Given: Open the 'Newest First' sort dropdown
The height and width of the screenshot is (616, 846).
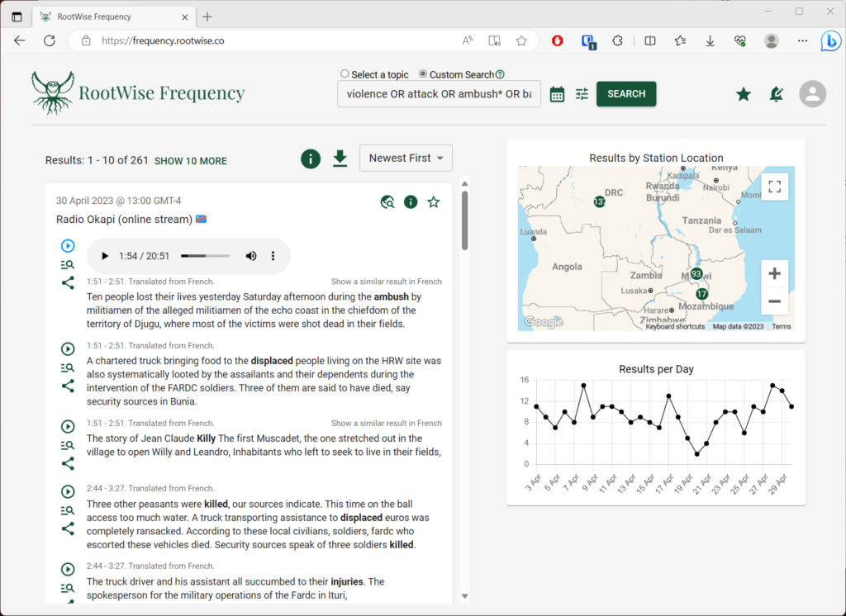Looking at the screenshot, I should tap(406, 158).
